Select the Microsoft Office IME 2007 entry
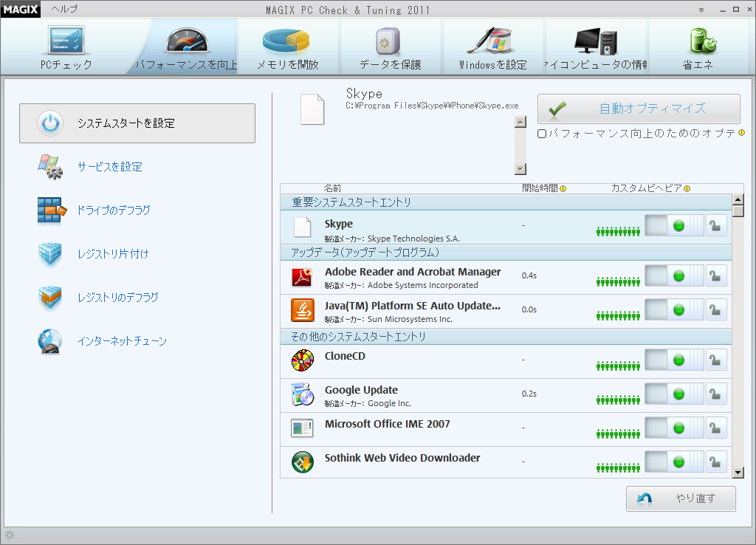Viewport: 756px width, 545px height. (506, 429)
